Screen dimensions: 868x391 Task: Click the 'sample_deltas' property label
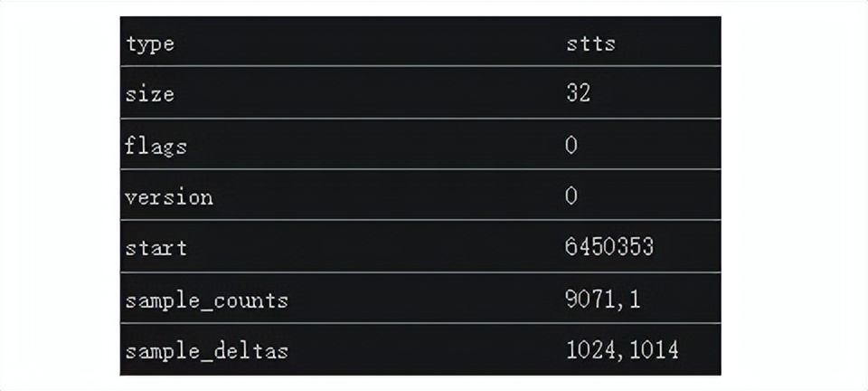pyautogui.click(x=206, y=350)
